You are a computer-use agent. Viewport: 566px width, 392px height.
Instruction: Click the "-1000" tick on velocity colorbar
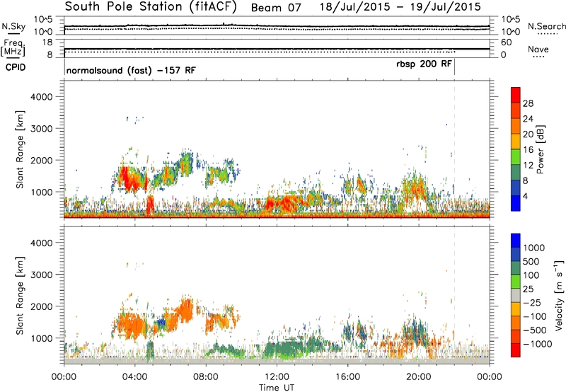click(538, 344)
